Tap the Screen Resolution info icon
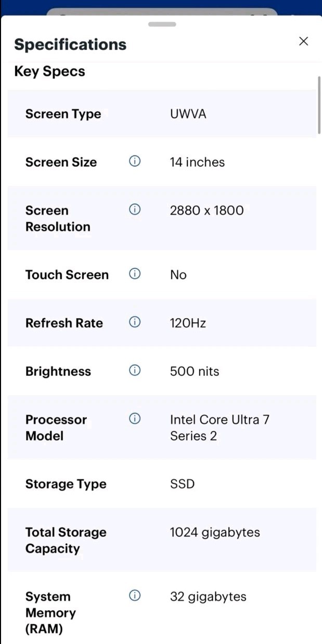This screenshot has height=644, width=322. [x=135, y=209]
